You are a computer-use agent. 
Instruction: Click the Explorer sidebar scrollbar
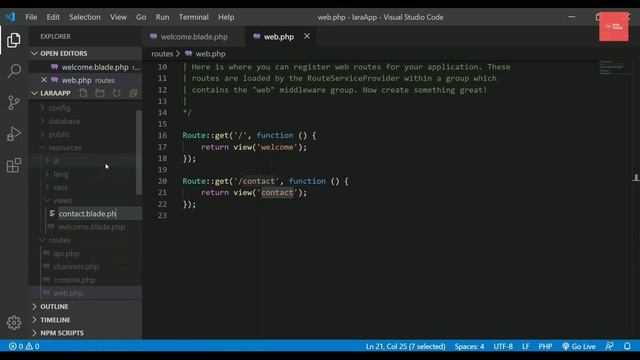(139, 152)
